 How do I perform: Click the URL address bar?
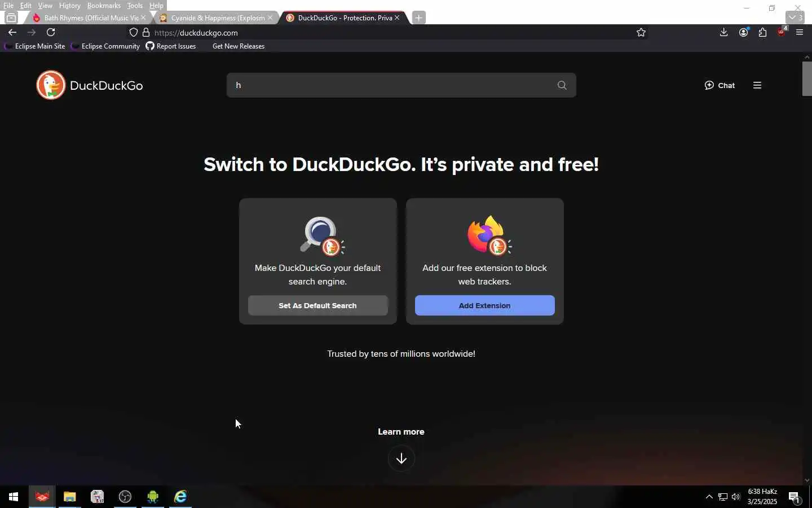pyautogui.click(x=389, y=33)
